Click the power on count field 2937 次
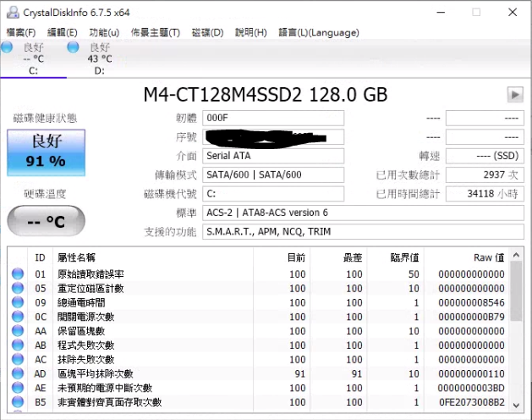Image resolution: width=532 pixels, height=420 pixels. click(x=485, y=174)
